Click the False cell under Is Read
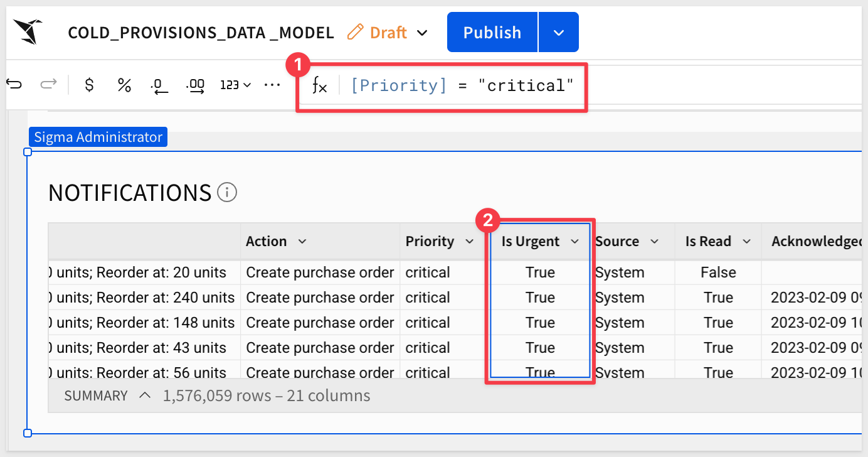 (718, 272)
